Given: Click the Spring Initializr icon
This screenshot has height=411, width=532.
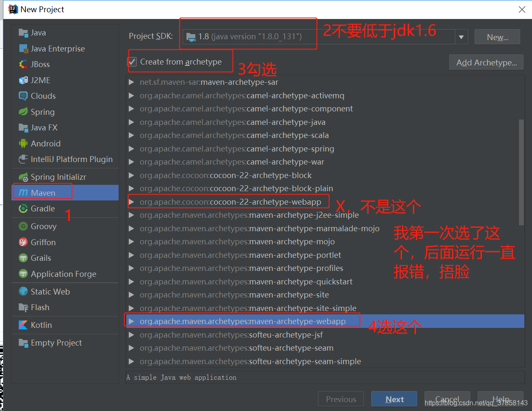Looking at the screenshot, I should (23, 177).
